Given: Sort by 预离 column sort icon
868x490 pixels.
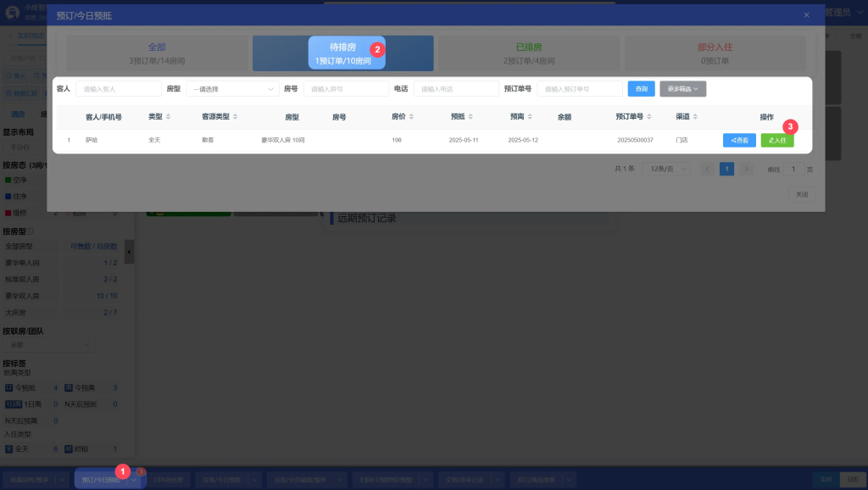Looking at the screenshot, I should point(531,117).
